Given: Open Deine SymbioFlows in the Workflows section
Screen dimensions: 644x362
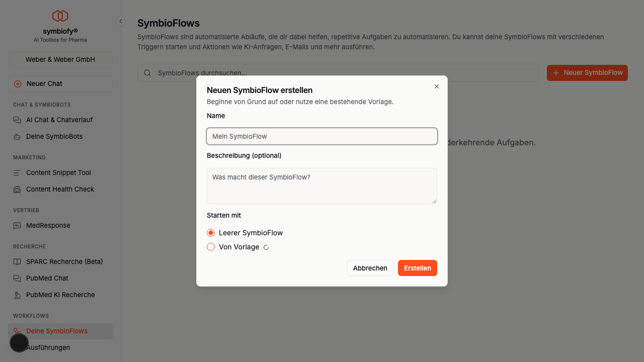Looking at the screenshot, I should click(57, 331).
